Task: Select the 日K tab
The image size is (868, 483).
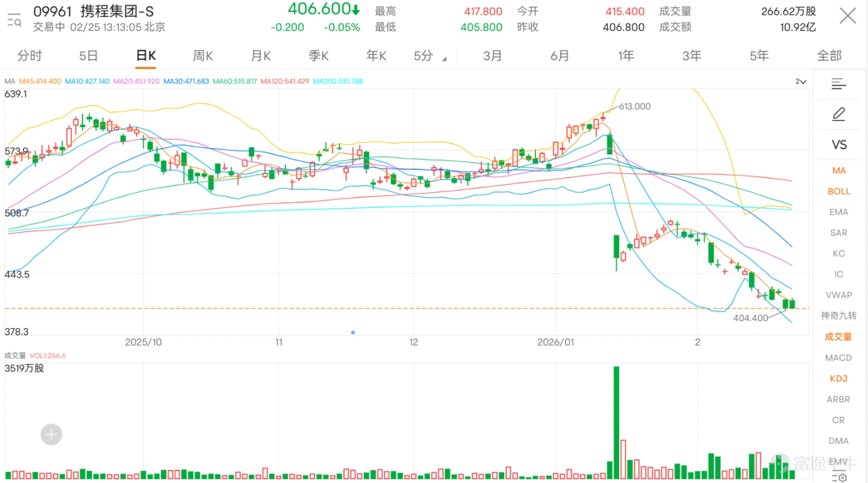Action: pyautogui.click(x=146, y=55)
